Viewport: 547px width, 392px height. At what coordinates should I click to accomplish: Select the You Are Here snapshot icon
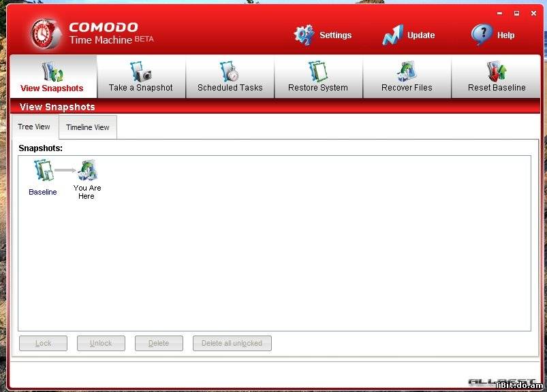(x=88, y=170)
